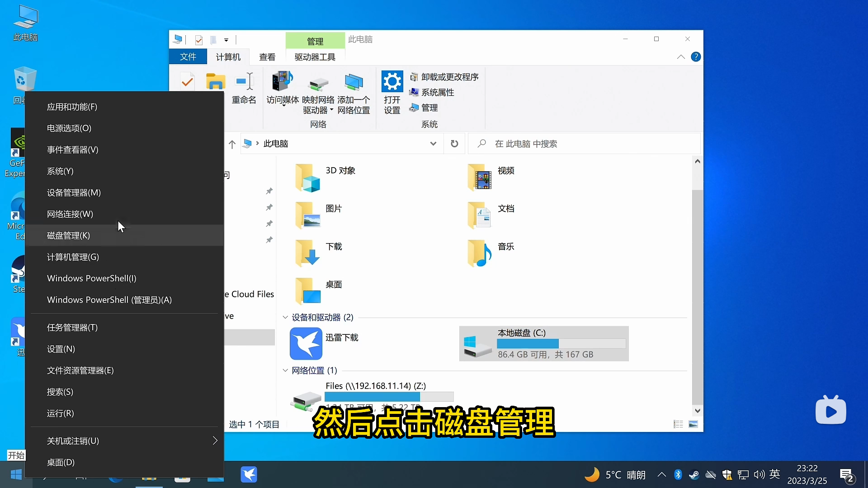The height and width of the screenshot is (488, 868).
Task: Click the Bluetooth icon in system tray
Action: (678, 474)
